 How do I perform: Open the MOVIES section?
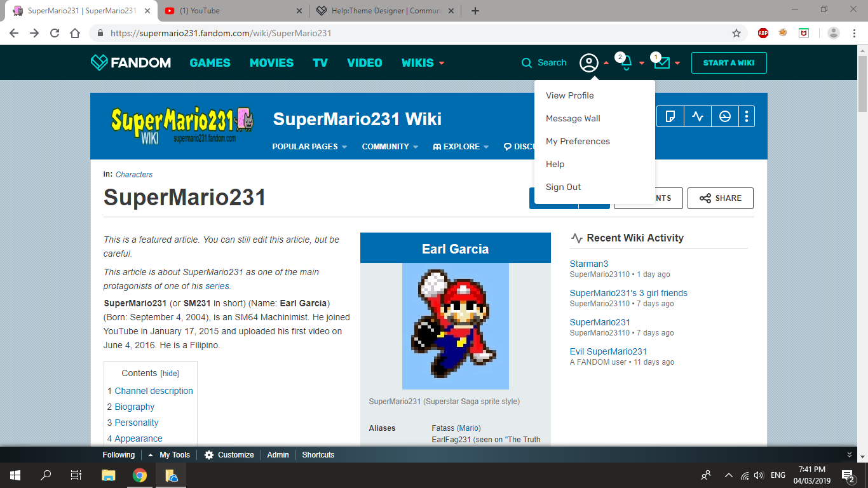(271, 63)
